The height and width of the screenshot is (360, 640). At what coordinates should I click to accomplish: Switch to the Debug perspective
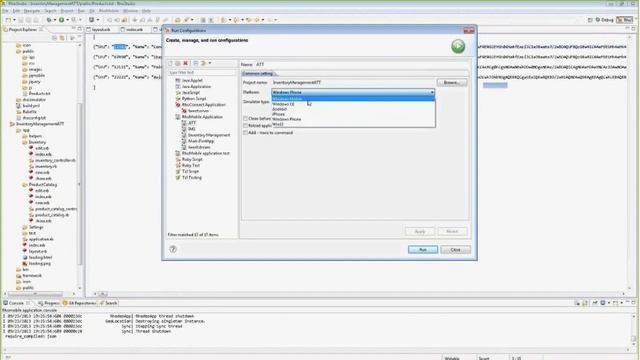[604, 20]
